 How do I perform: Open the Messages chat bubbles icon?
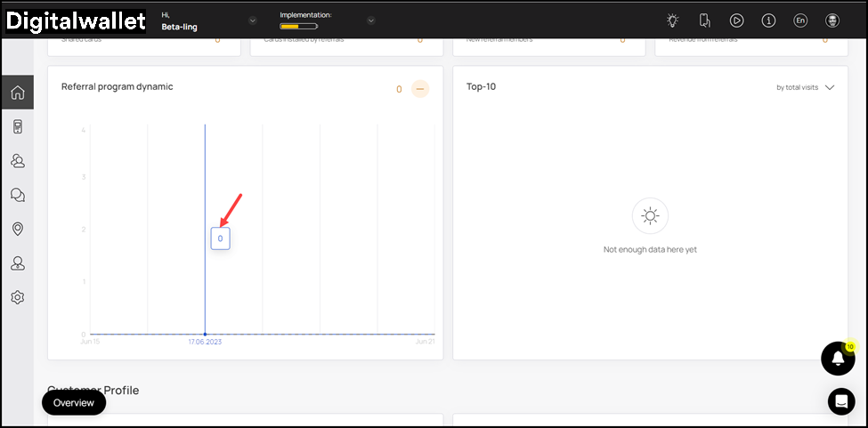[x=17, y=195]
